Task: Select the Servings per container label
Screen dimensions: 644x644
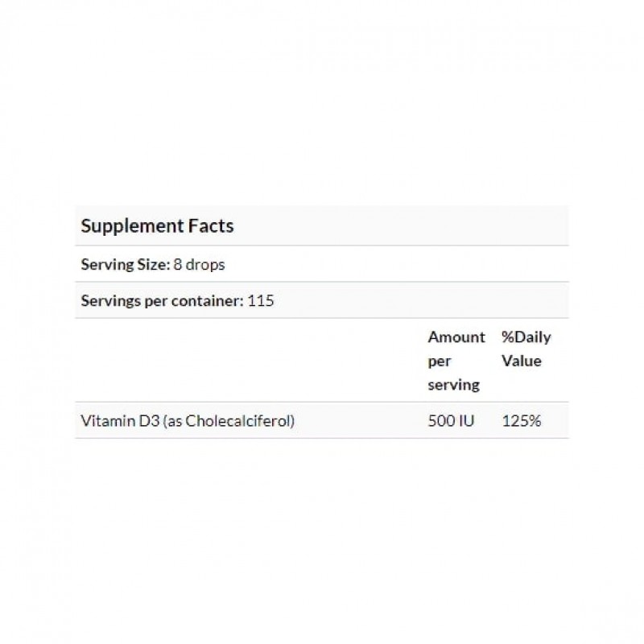Action: (163, 300)
